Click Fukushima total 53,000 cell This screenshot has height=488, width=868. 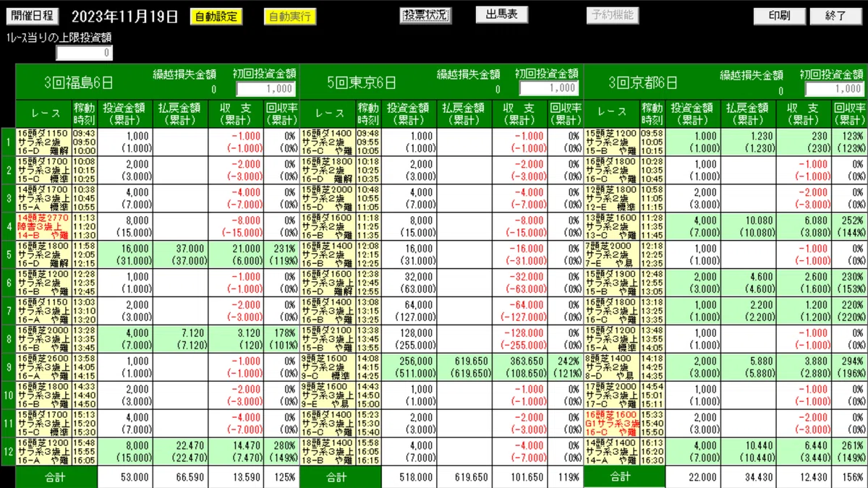tap(126, 477)
